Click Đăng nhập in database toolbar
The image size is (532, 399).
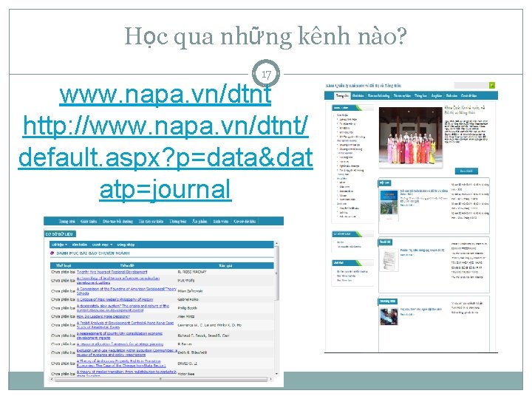(x=126, y=245)
